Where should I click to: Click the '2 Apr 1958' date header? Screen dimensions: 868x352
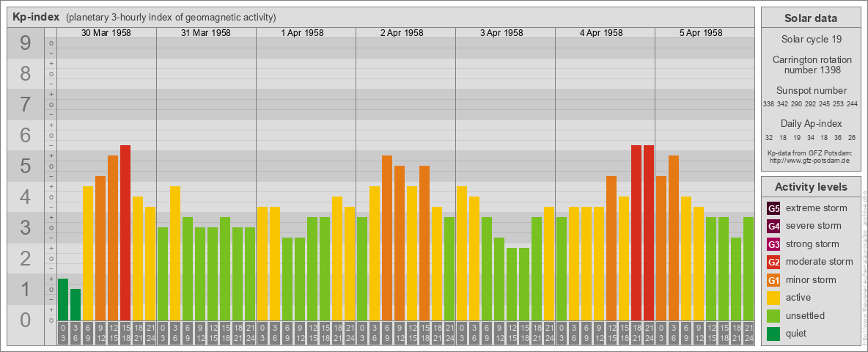(402, 33)
